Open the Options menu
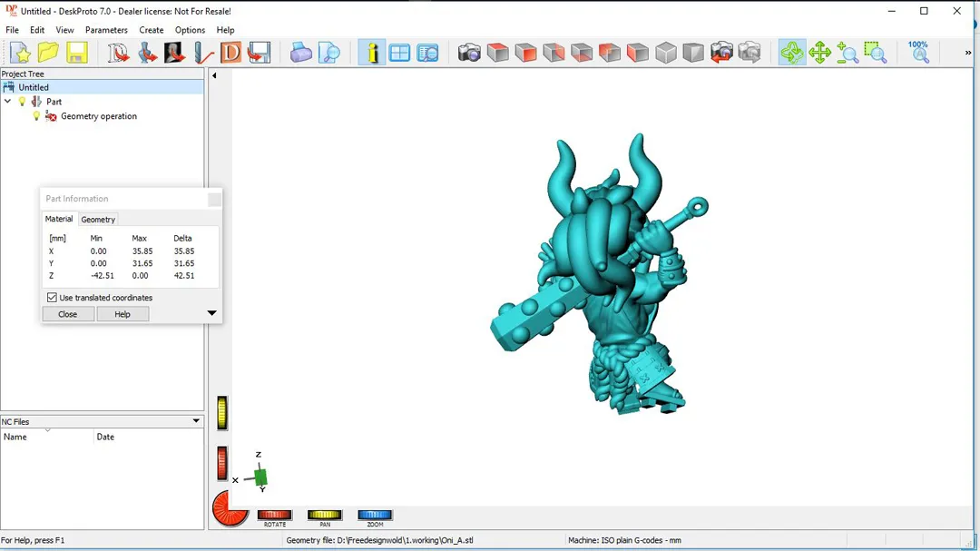 190,30
